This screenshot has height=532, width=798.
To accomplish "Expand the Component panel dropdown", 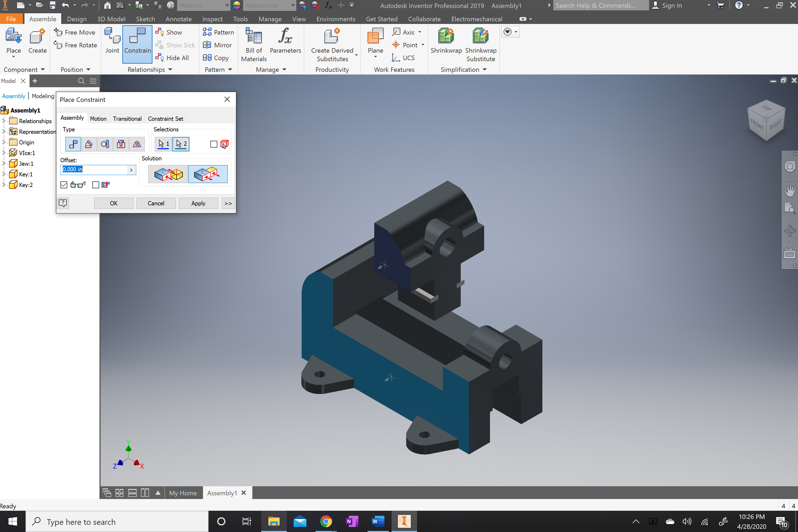I will 43,69.
